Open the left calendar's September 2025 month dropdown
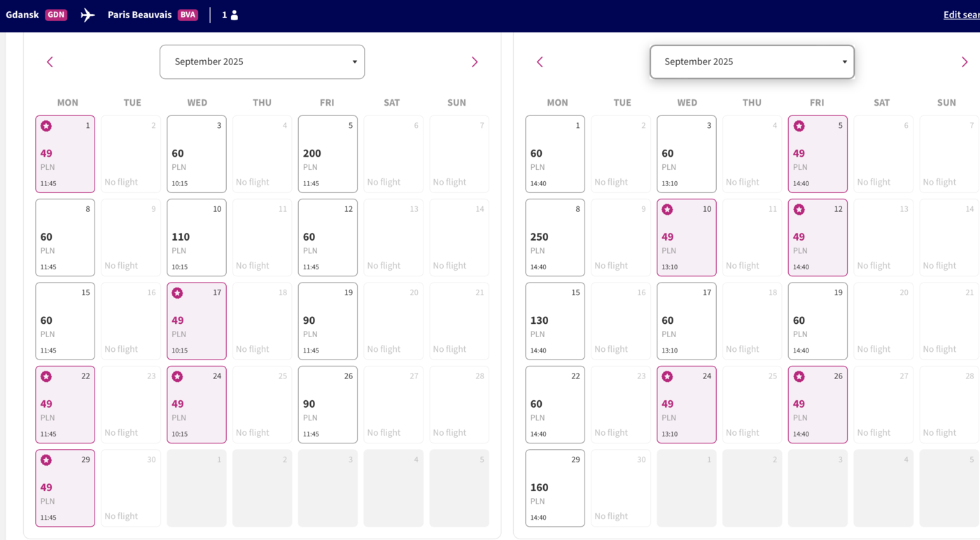Image resolution: width=980 pixels, height=540 pixels. 262,62
